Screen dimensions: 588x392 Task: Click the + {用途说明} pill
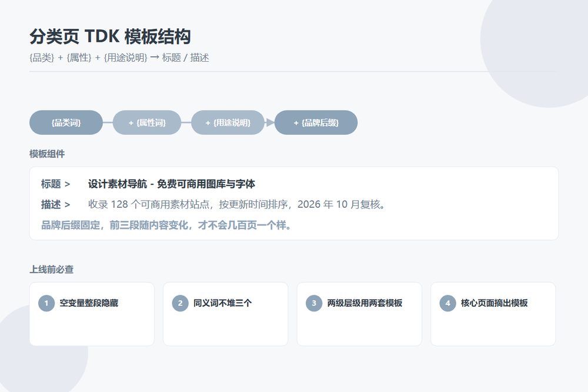(228, 122)
